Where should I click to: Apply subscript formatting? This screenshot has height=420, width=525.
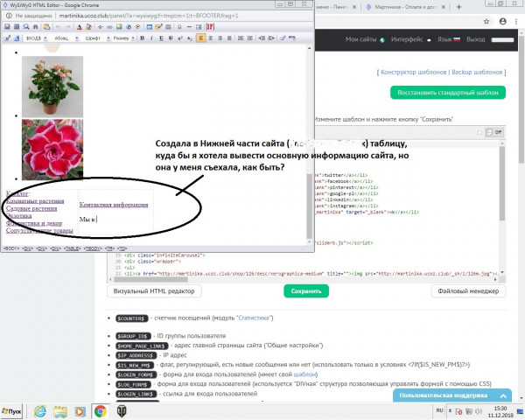(190, 38)
